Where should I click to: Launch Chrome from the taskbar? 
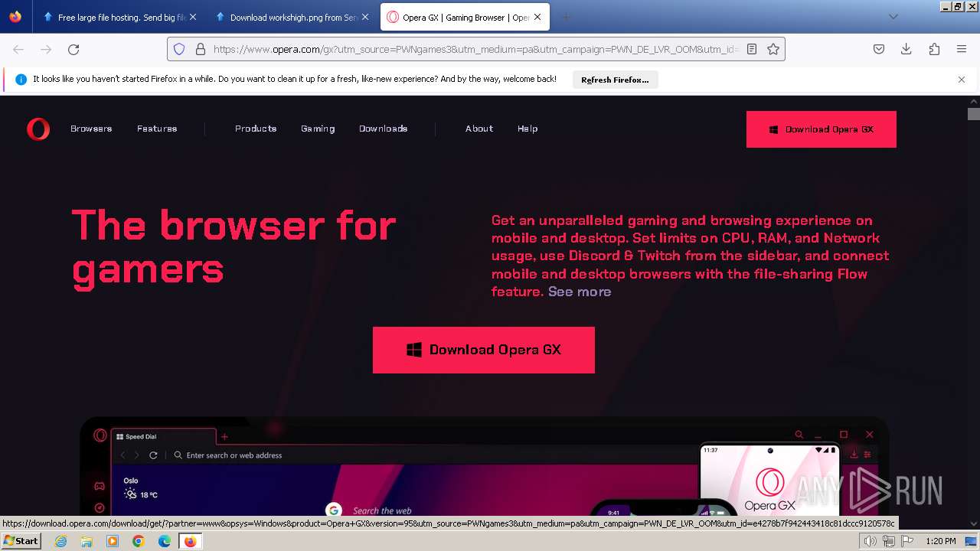[x=139, y=541]
